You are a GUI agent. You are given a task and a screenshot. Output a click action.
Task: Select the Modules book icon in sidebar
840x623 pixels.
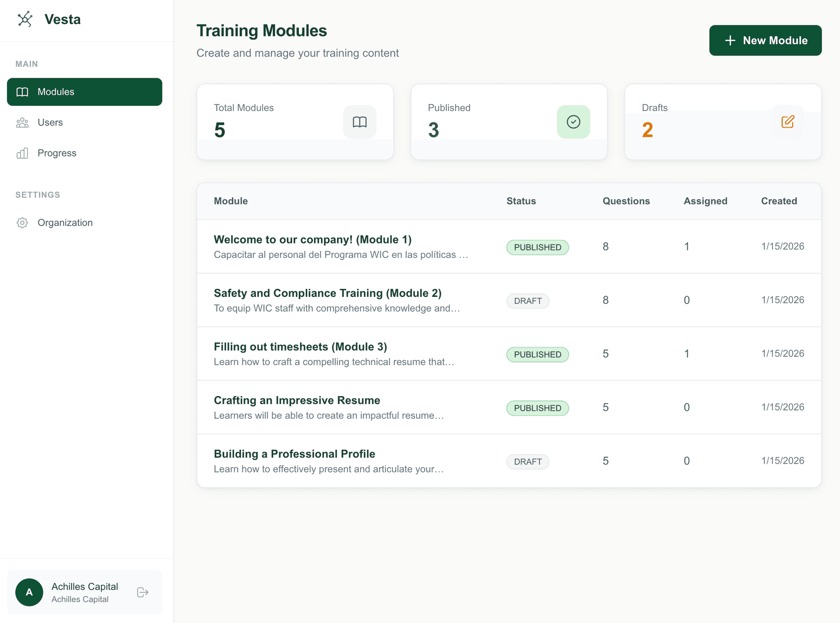pos(22,92)
